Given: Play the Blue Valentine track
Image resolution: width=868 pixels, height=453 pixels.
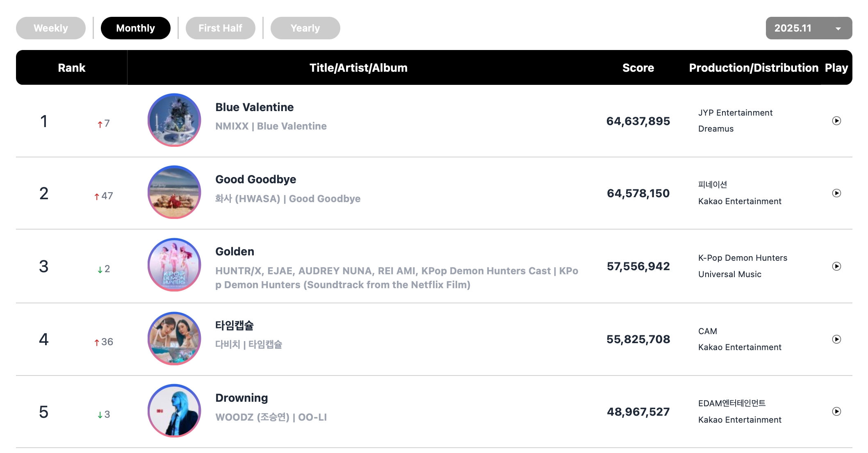Looking at the screenshot, I should pos(836,121).
